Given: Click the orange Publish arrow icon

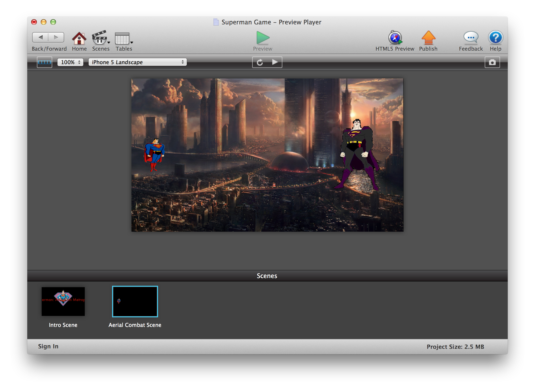Looking at the screenshot, I should [428, 38].
